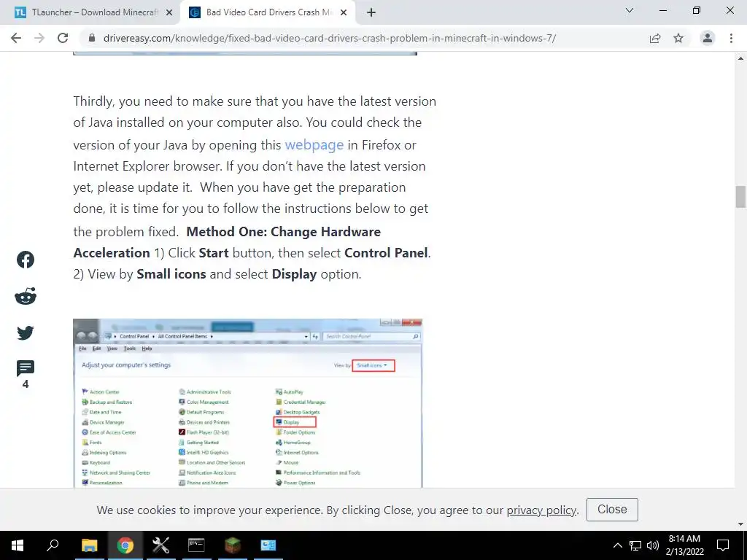Viewport: 747px width, 560px height.
Task: Open a new browser tab
Action: pos(371,13)
